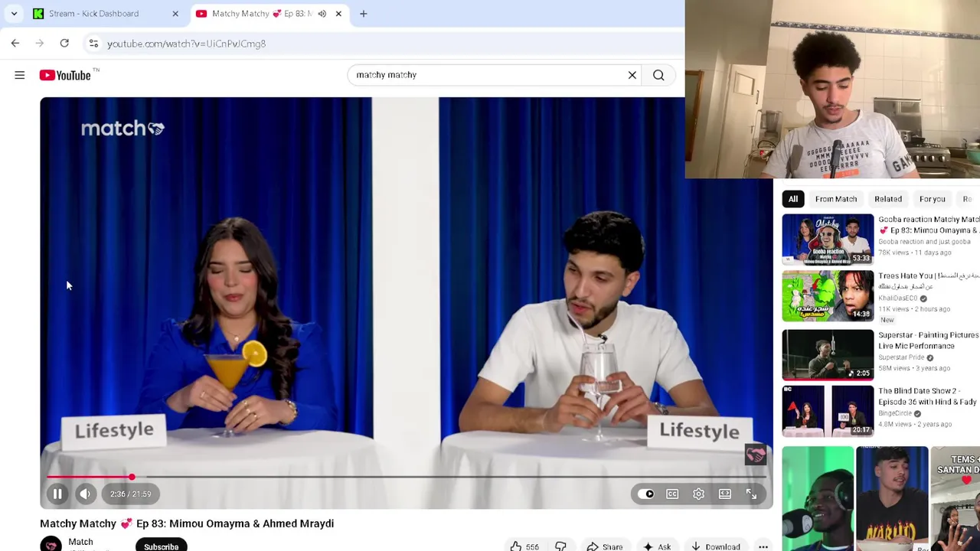This screenshot has width=980, height=551.
Task: Open the Shorts thumbnail with man in black shirt
Action: [x=893, y=498]
